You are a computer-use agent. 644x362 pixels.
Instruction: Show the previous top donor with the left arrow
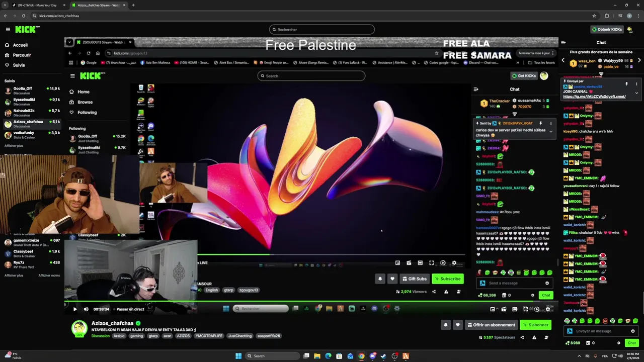pos(563,60)
